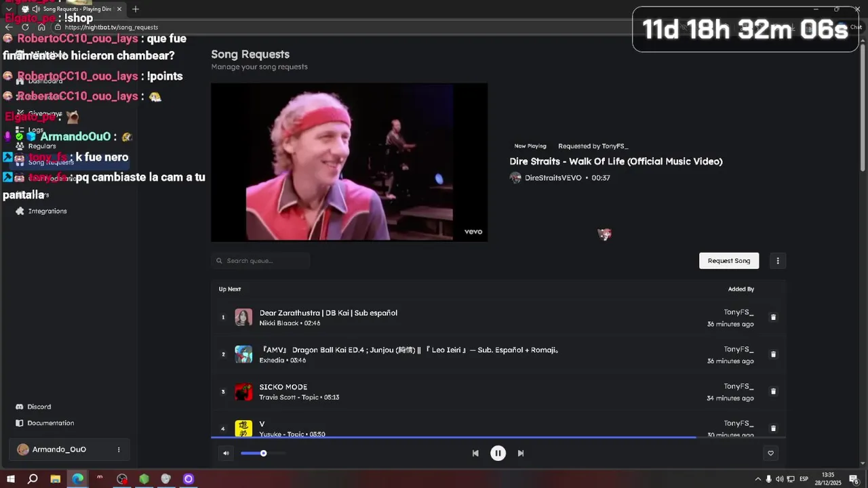Screen dimensions: 868x488
Task: Delete Dear Zarathustra from the queue
Action: 773,317
